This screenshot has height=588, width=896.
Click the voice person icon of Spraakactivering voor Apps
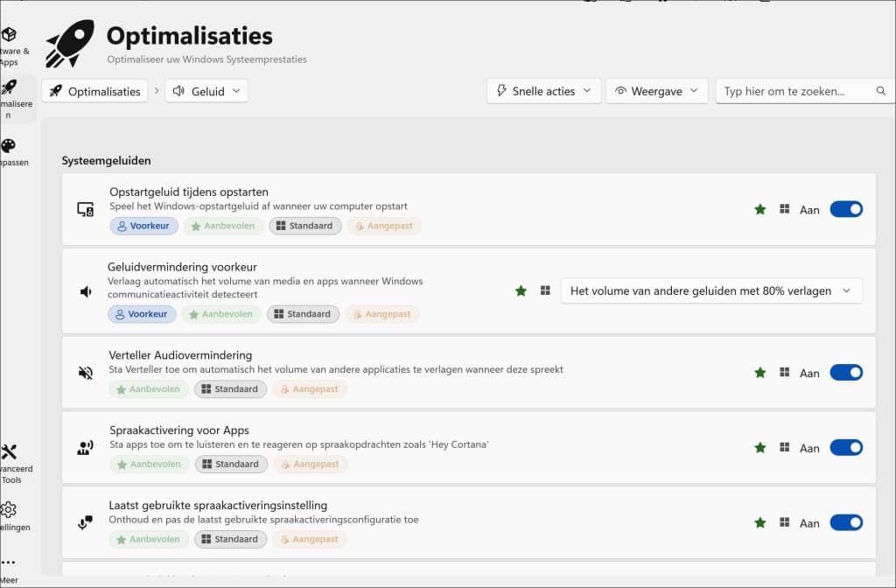pyautogui.click(x=85, y=447)
